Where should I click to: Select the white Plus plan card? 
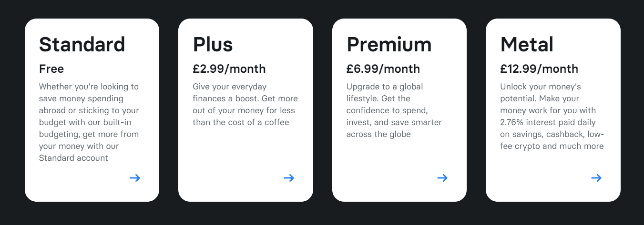(245, 110)
